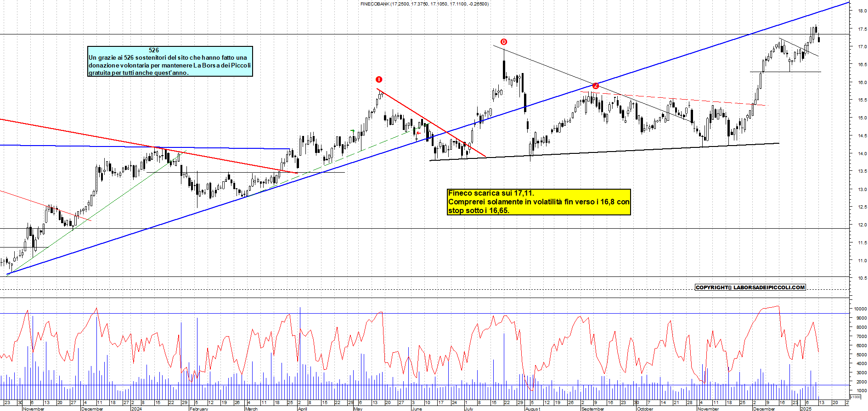Click the 16.0 price axis label
The height and width of the screenshot is (411, 868).
click(x=862, y=83)
